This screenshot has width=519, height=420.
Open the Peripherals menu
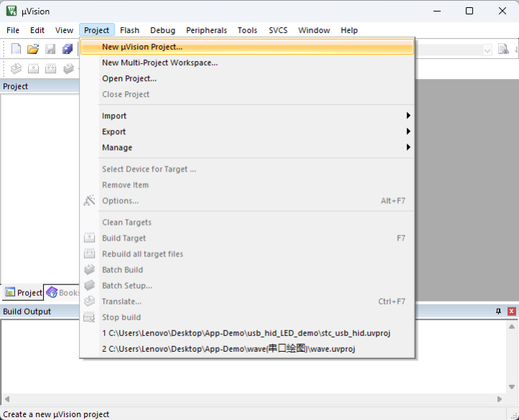pos(206,30)
